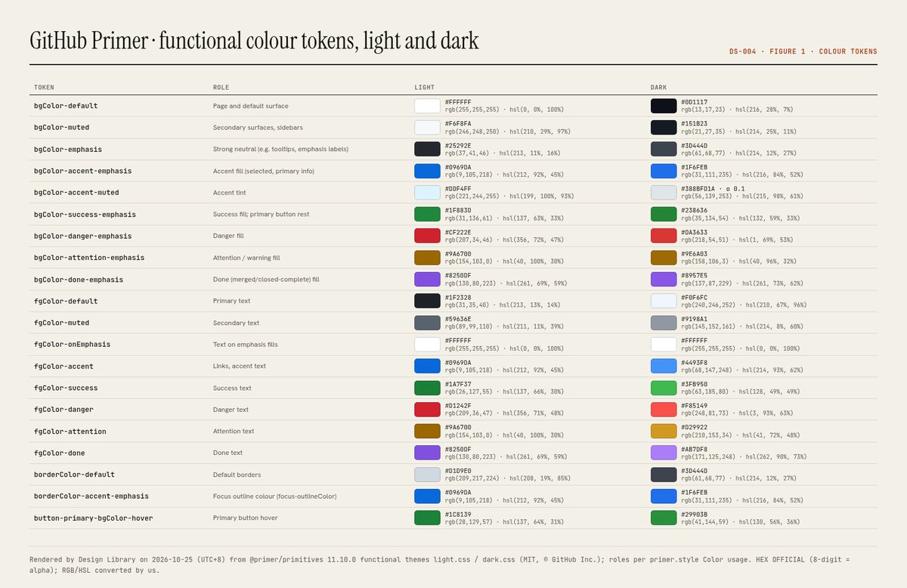Select the dark fgColor-done swatch
The height and width of the screenshot is (588, 907).
pos(664,453)
